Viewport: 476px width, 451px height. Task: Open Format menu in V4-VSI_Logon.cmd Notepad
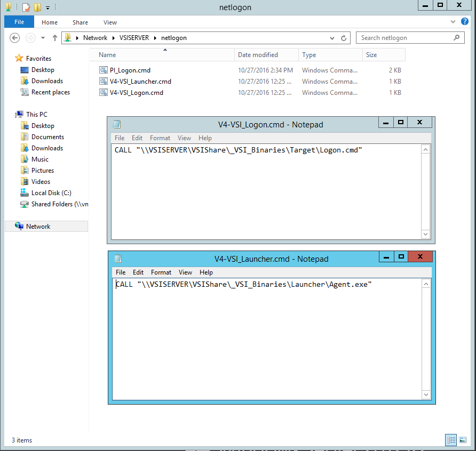click(160, 138)
